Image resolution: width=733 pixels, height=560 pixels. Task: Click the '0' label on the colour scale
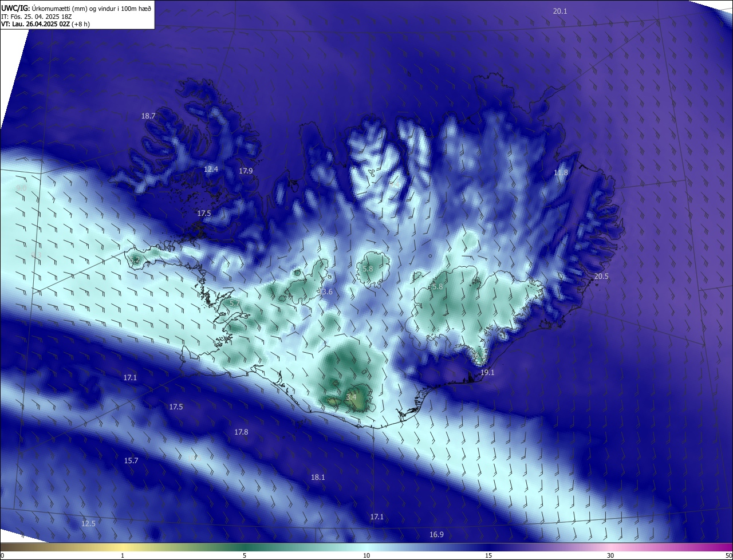click(x=2, y=555)
